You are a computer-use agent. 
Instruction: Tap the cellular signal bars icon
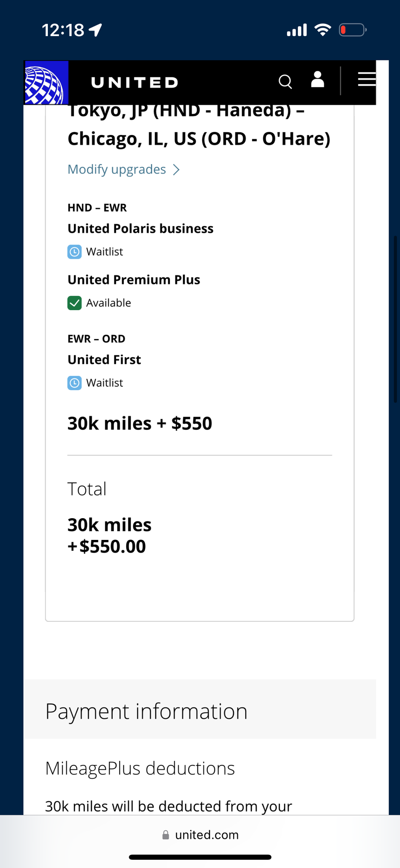click(x=297, y=30)
